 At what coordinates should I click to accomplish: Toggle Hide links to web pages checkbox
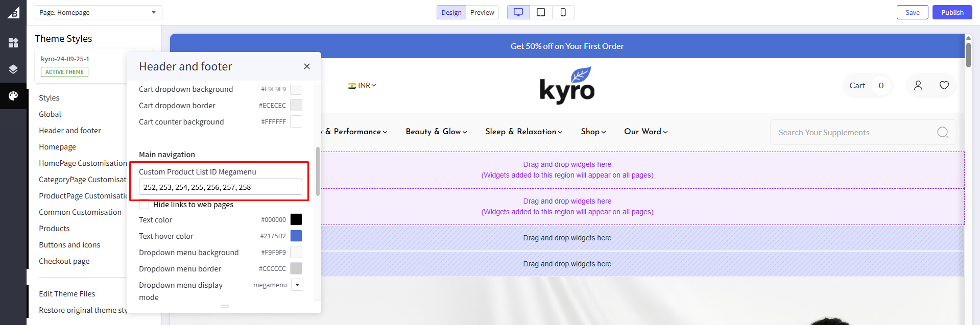coord(145,205)
